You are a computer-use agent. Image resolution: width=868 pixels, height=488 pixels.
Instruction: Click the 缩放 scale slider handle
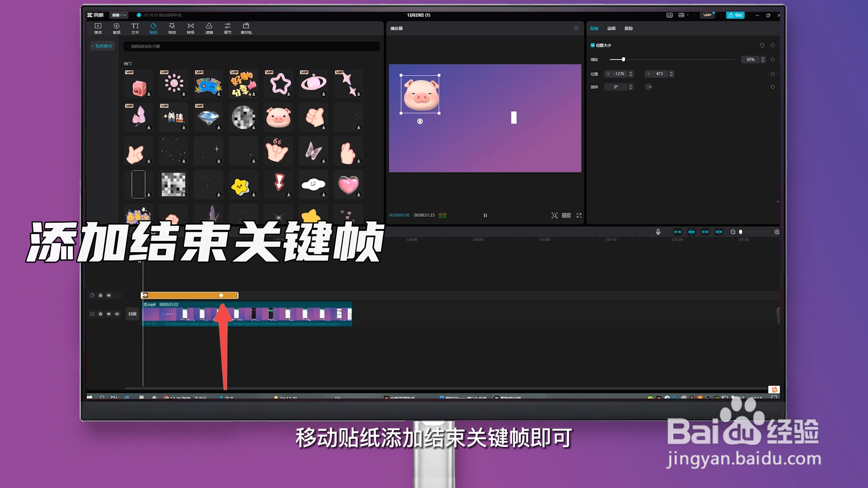point(623,60)
